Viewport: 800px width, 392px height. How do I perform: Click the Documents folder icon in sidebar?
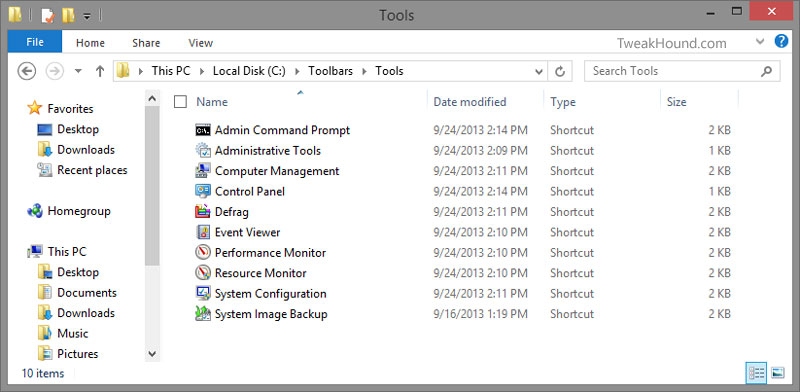tap(45, 292)
